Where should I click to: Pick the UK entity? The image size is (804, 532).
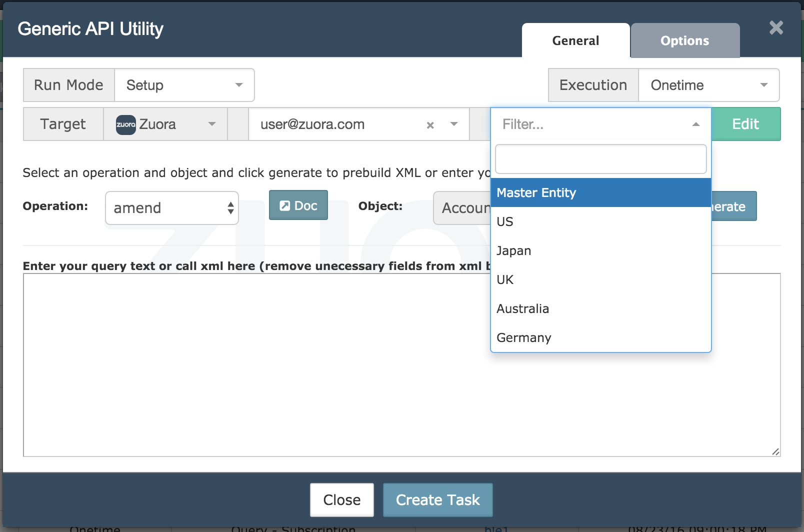pyautogui.click(x=600, y=279)
